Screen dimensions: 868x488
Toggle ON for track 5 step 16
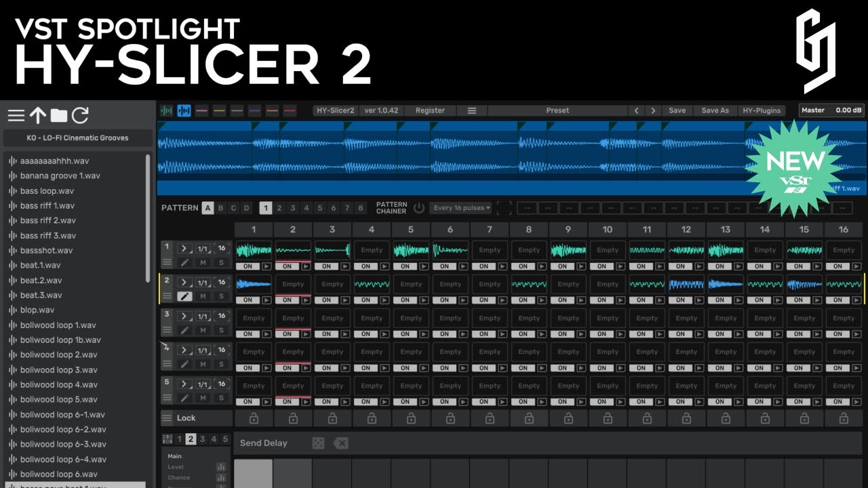point(838,402)
